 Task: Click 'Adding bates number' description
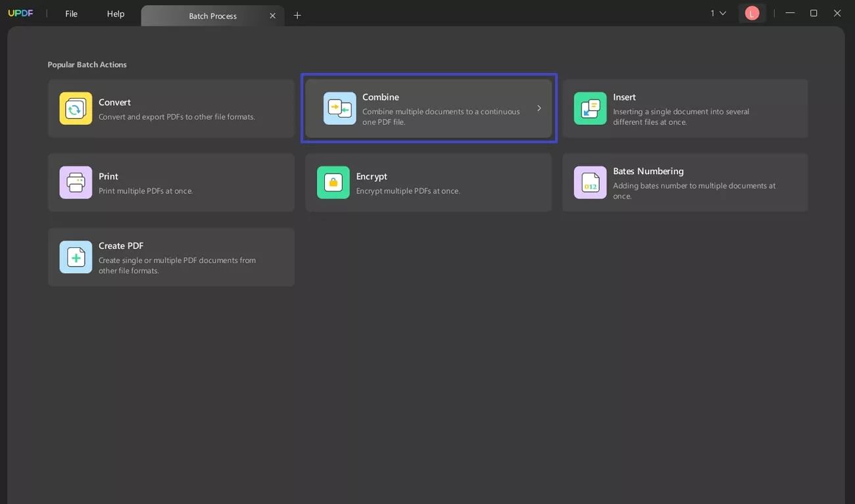[x=695, y=191]
